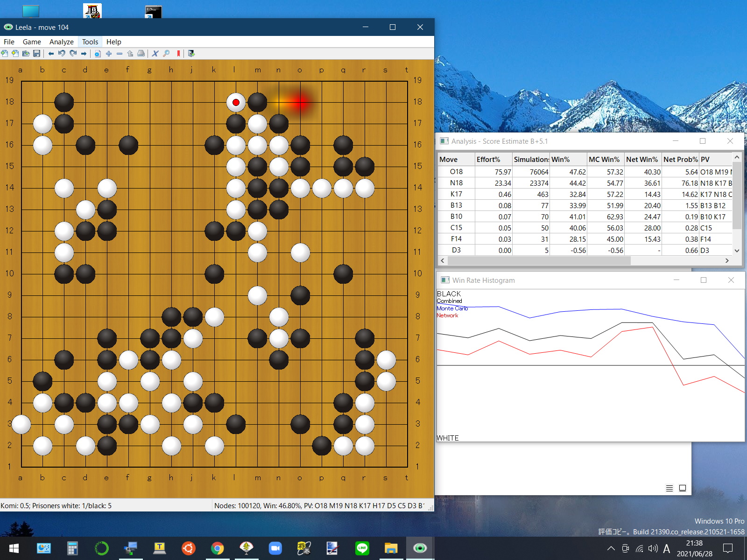Click the blue X resign icon

click(x=155, y=54)
